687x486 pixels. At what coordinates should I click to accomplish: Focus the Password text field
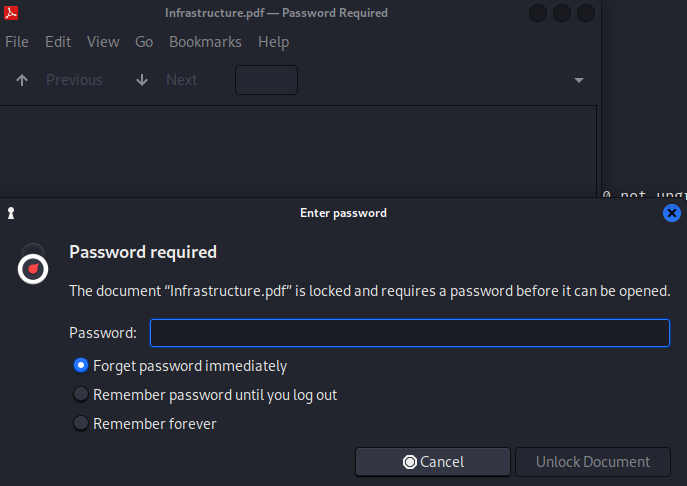point(410,333)
